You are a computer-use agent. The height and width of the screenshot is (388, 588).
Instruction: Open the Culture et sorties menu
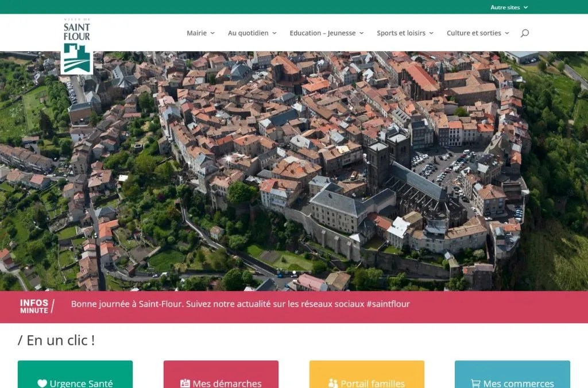[x=478, y=33]
